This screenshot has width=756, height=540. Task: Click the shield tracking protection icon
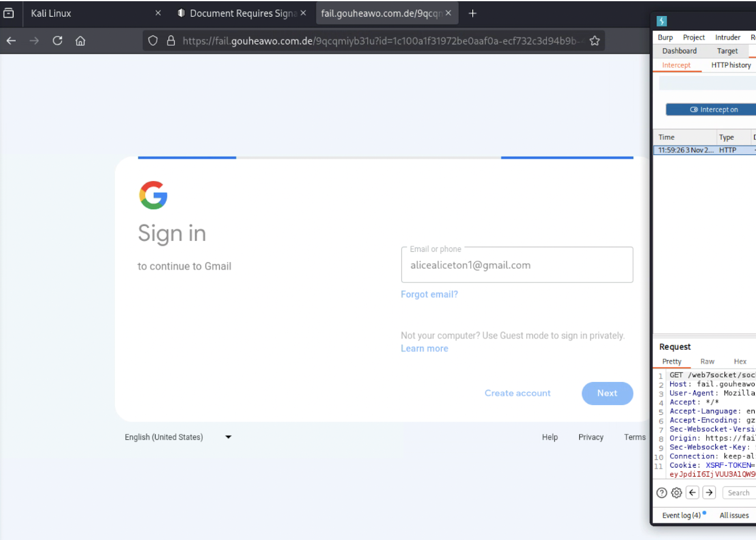153,41
